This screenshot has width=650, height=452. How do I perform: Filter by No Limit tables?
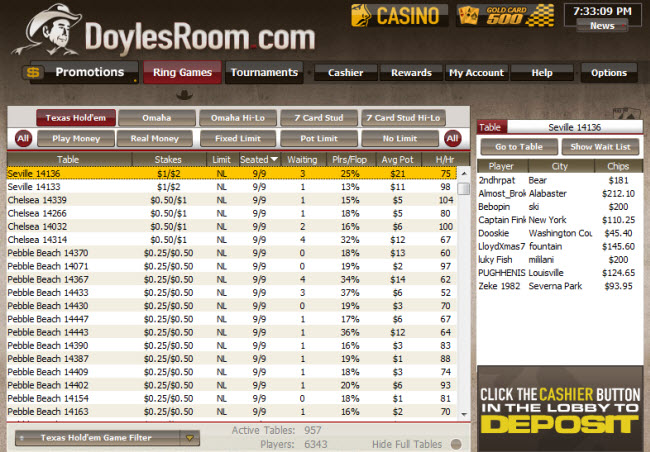(400, 139)
